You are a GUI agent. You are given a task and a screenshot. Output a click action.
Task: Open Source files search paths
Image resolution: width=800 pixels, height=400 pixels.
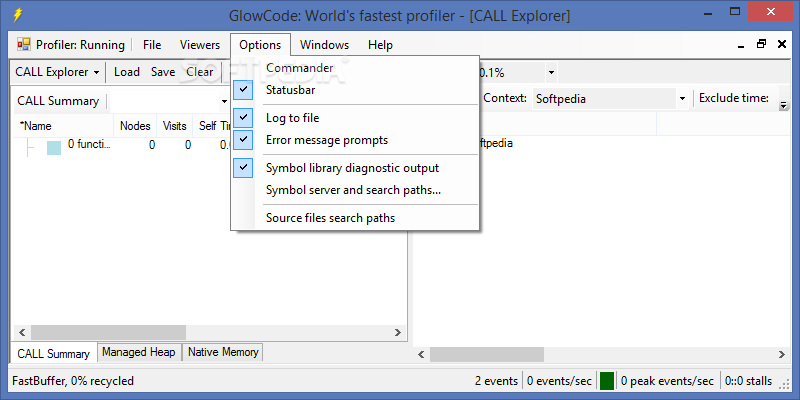pyautogui.click(x=355, y=218)
